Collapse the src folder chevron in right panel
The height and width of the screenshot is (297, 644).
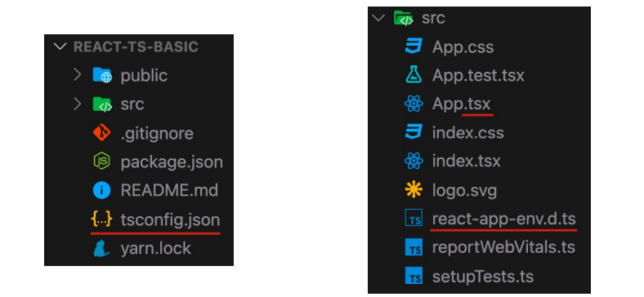(x=378, y=18)
